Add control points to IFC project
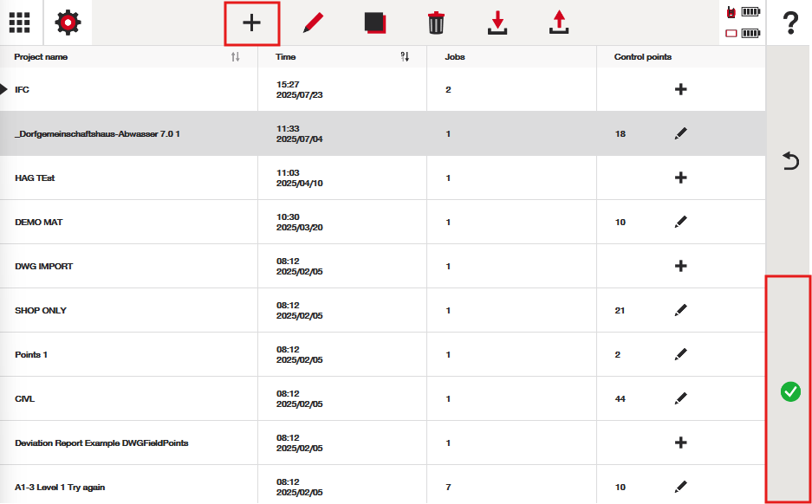The image size is (812, 504). pos(680,89)
